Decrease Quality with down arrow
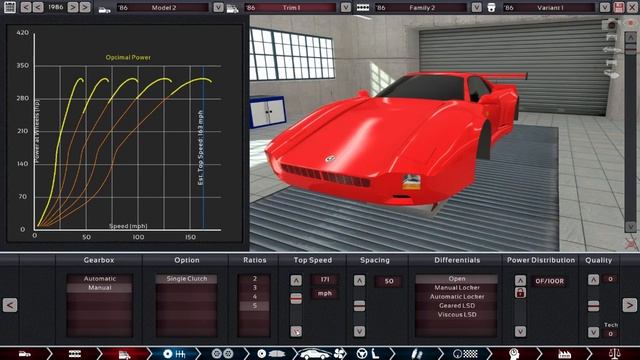 pos(593,332)
